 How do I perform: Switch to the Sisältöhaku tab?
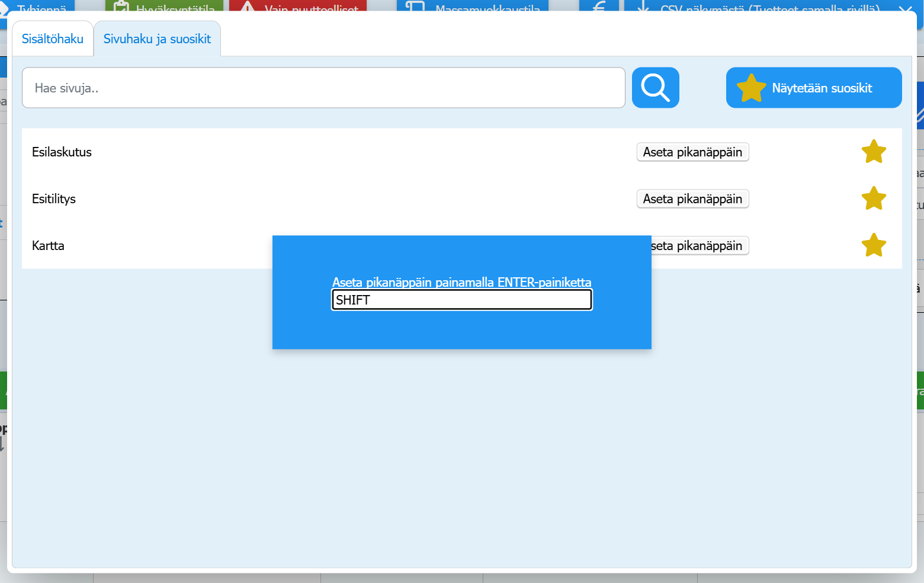pyautogui.click(x=53, y=39)
